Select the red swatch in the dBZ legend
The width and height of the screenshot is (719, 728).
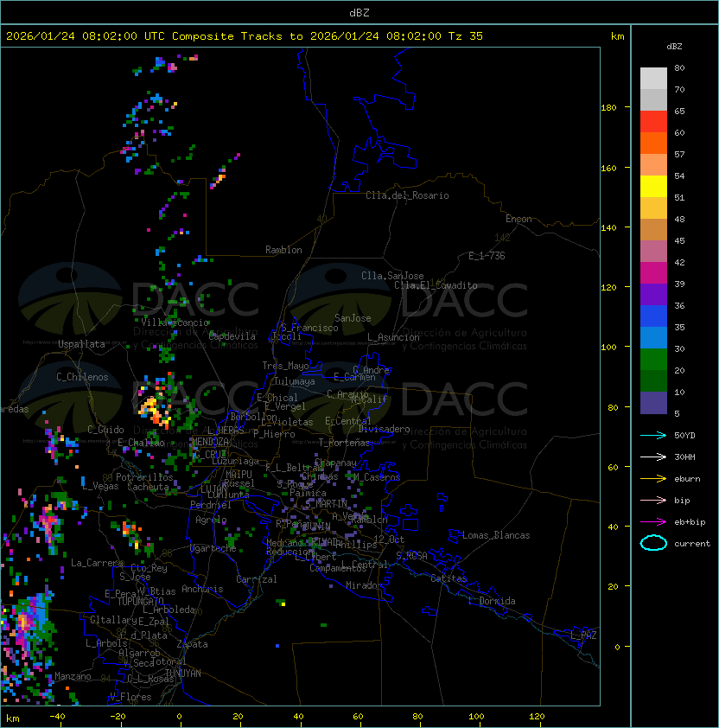click(x=653, y=122)
